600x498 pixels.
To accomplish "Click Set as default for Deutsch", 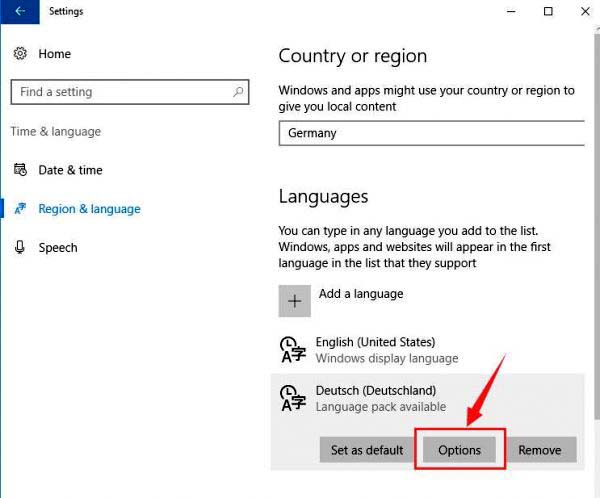I will [x=367, y=450].
